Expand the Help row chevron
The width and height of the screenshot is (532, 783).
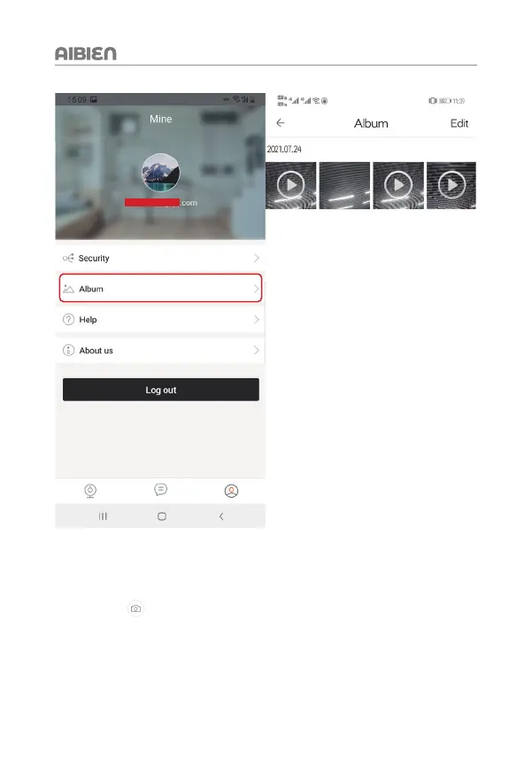point(257,320)
